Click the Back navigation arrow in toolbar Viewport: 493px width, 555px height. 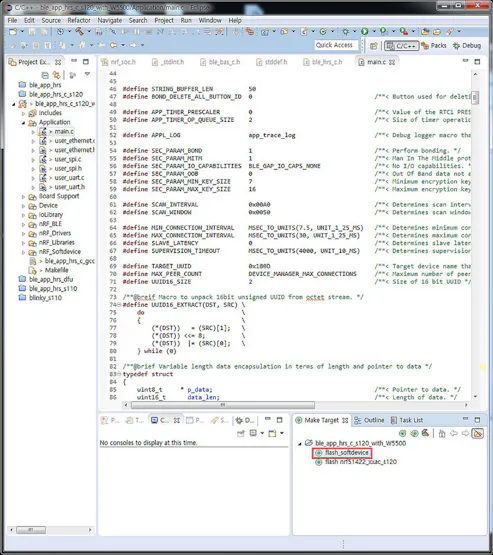114,45
